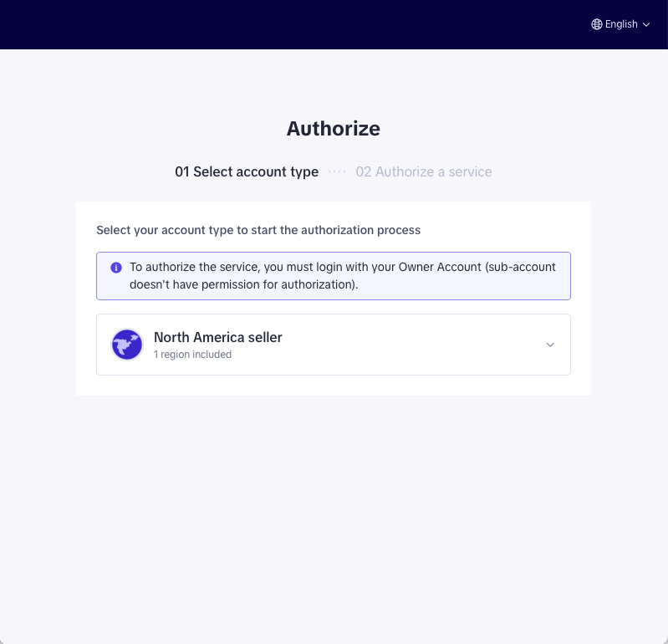This screenshot has height=644, width=668.
Task: Click the purple info notice box
Action: [x=334, y=276]
